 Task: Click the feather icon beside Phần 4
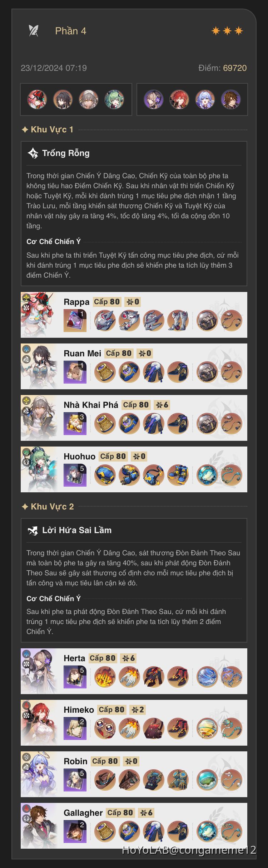coord(34,31)
